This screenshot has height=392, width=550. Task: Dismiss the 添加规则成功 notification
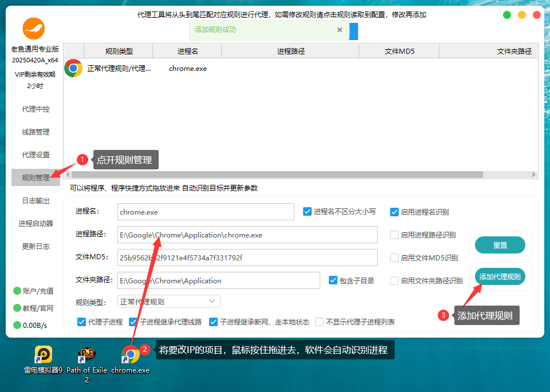tap(339, 30)
